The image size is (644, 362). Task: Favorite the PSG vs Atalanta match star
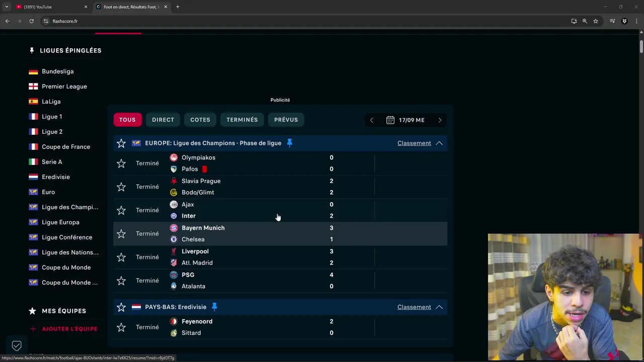point(121,281)
